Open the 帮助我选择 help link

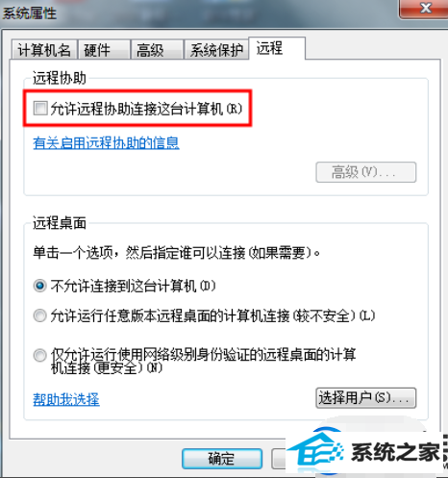pos(66,399)
